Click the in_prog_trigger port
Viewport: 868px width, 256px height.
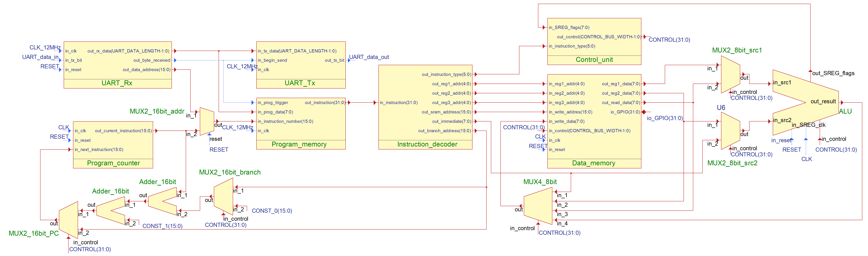click(273, 103)
